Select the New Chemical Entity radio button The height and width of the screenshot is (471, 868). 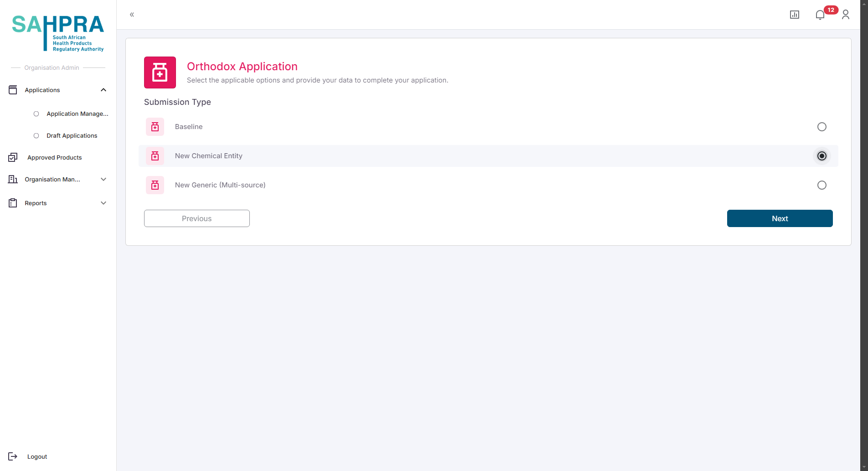821,156
